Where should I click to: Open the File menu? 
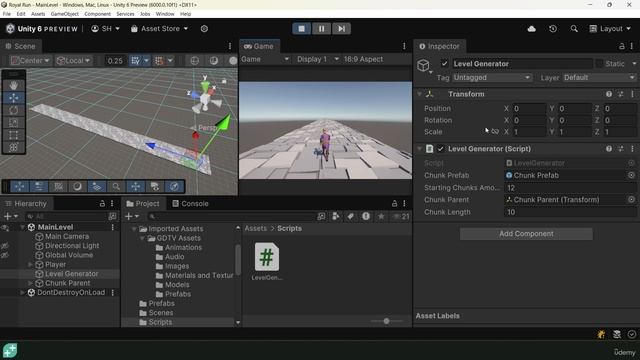(7, 14)
